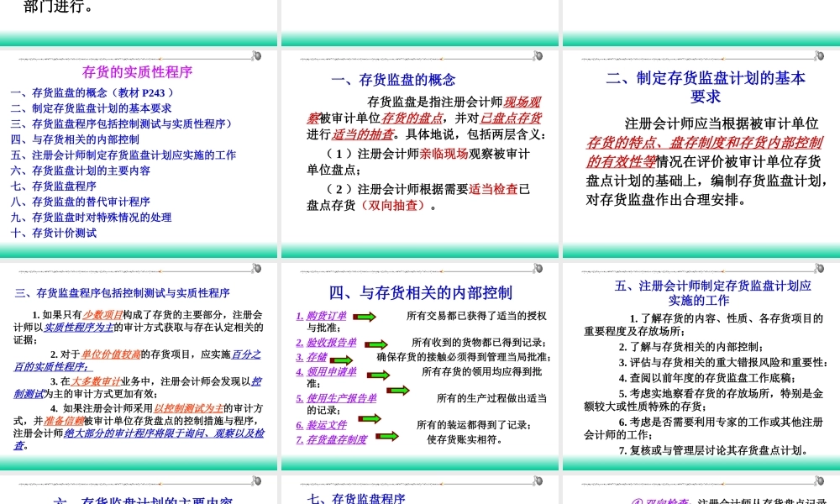Click contents line 七、存货监盘程序
The width and height of the screenshot is (840, 504).
point(54,186)
